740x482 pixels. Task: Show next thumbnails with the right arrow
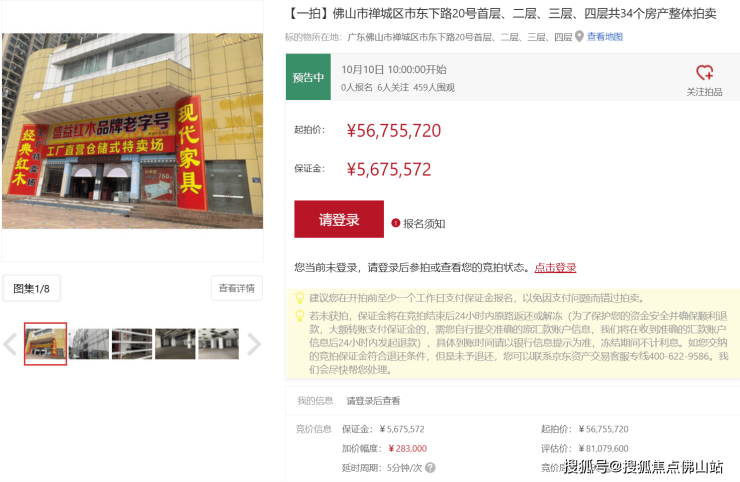pyautogui.click(x=254, y=344)
